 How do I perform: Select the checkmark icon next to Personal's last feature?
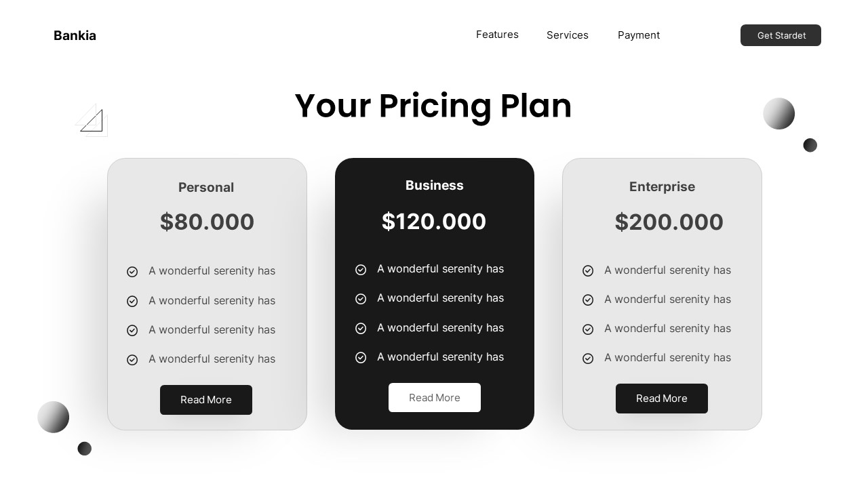[132, 360]
